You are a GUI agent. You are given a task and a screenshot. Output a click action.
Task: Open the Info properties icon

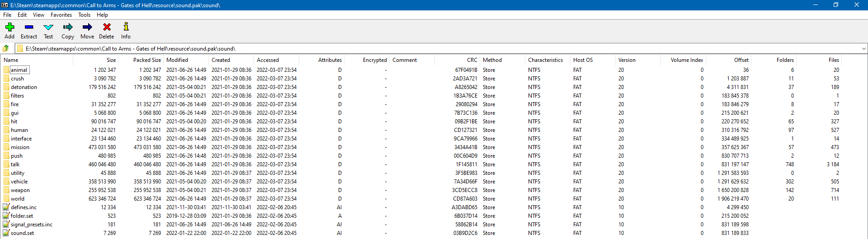coord(126,27)
